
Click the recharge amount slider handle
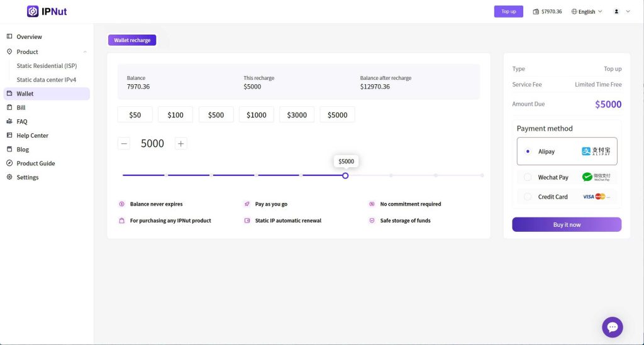pyautogui.click(x=345, y=175)
